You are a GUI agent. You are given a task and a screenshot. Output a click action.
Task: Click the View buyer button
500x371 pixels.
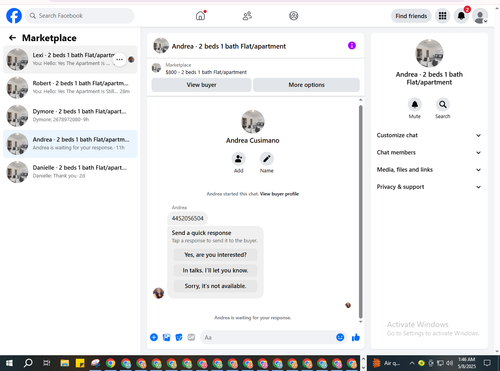pyautogui.click(x=201, y=85)
